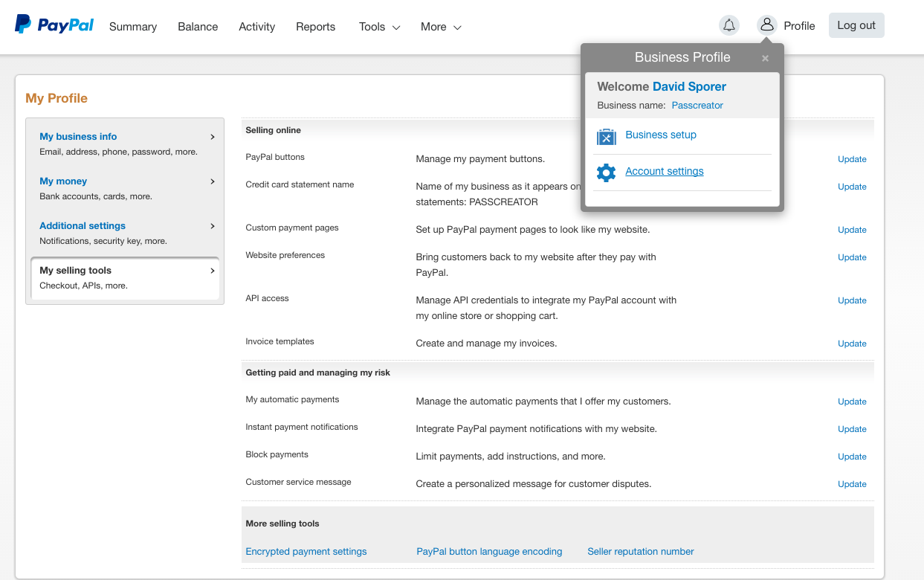Click the Customer service message label
924x580 pixels.
click(299, 482)
